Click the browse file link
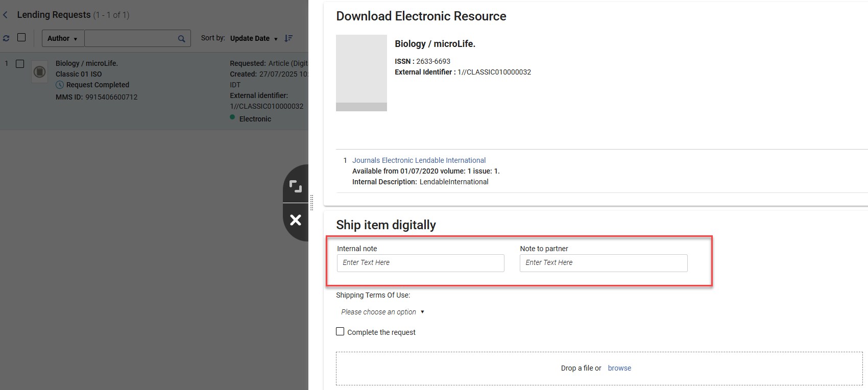868x390 pixels. (619, 368)
